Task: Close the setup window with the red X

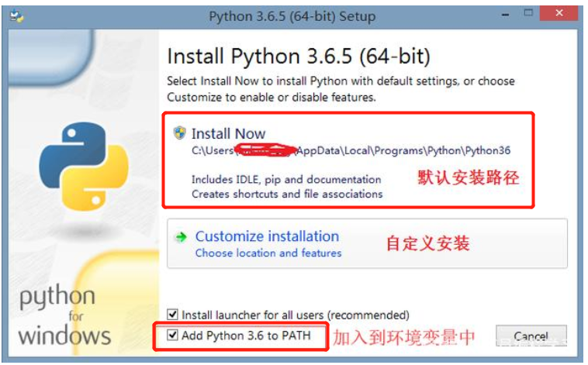Action: (559, 13)
